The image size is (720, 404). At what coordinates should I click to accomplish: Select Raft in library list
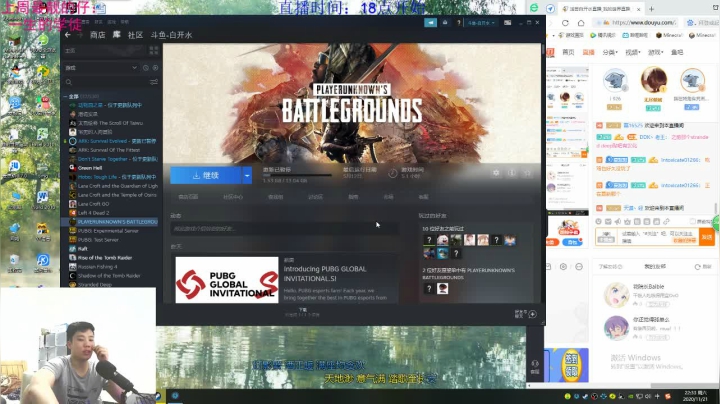83,249
